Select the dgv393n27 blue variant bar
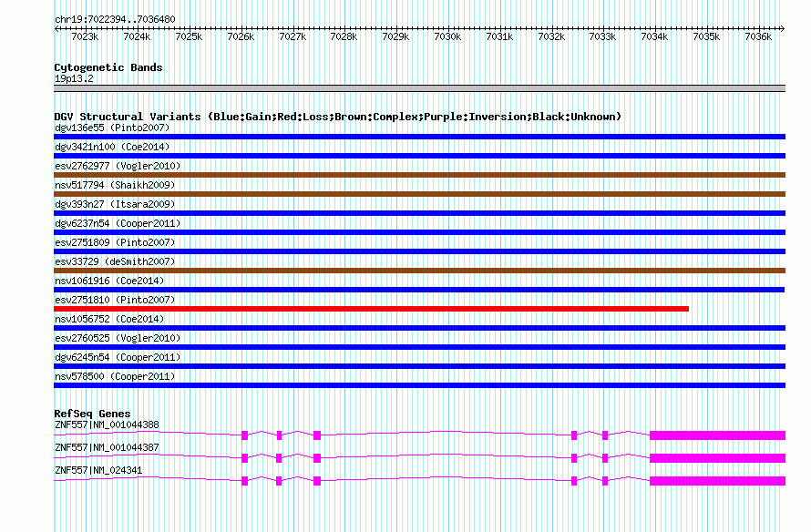811x532 pixels. coord(419,213)
